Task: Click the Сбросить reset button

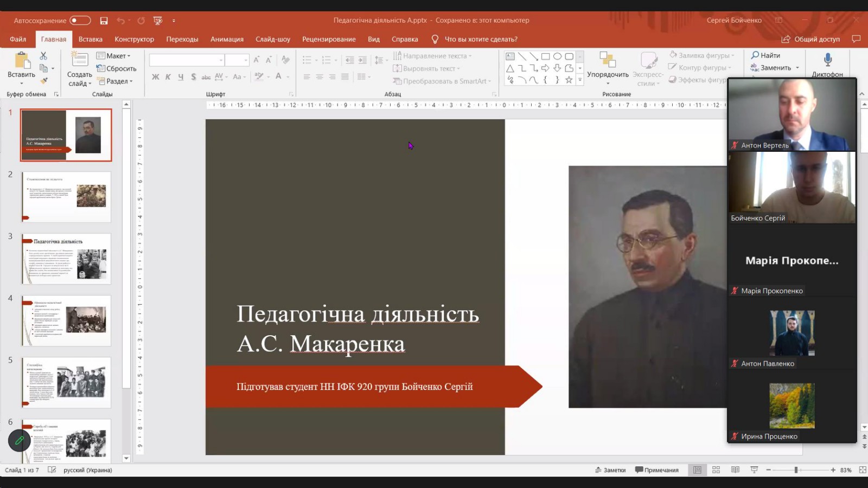Action: [x=117, y=69]
